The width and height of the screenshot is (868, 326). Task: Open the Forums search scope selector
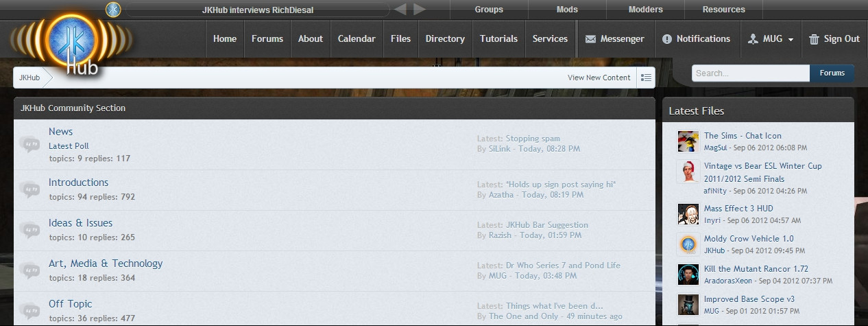[x=832, y=73]
